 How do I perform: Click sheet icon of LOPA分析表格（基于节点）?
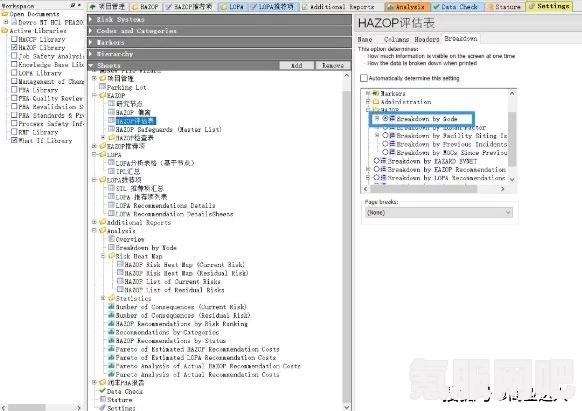tap(111, 163)
